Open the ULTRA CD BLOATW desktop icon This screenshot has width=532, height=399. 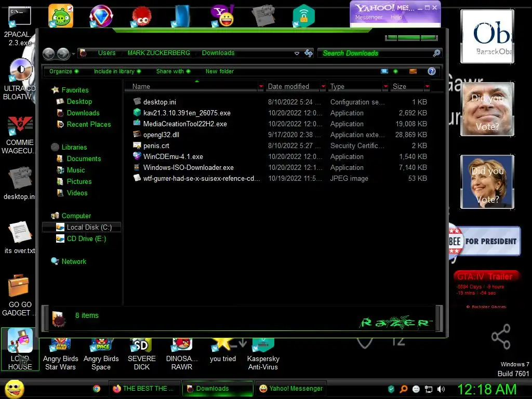tap(20, 79)
